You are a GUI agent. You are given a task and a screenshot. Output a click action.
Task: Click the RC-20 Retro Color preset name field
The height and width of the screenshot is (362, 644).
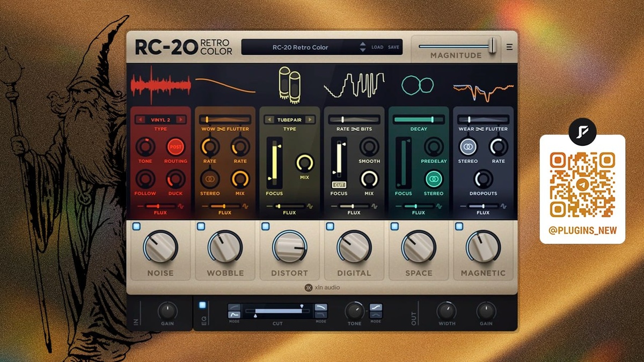300,47
